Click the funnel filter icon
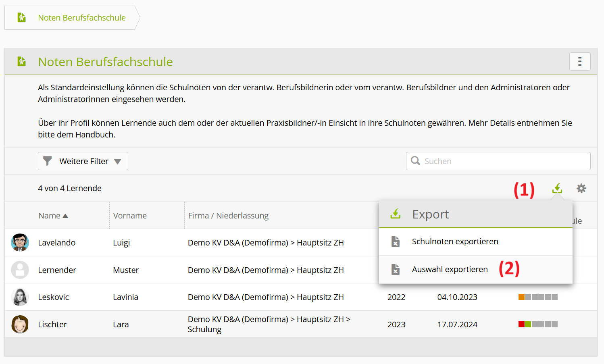The image size is (604, 364). (48, 161)
